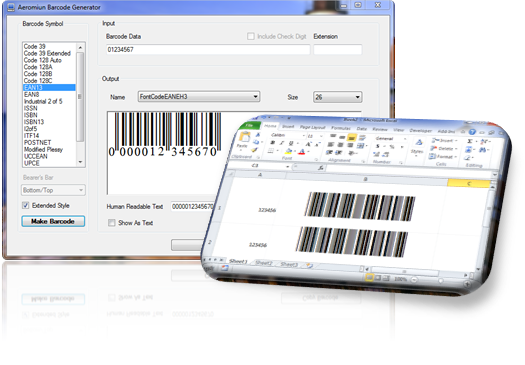Click the Extension input field
This screenshot has height=365, width=525.
(338, 50)
